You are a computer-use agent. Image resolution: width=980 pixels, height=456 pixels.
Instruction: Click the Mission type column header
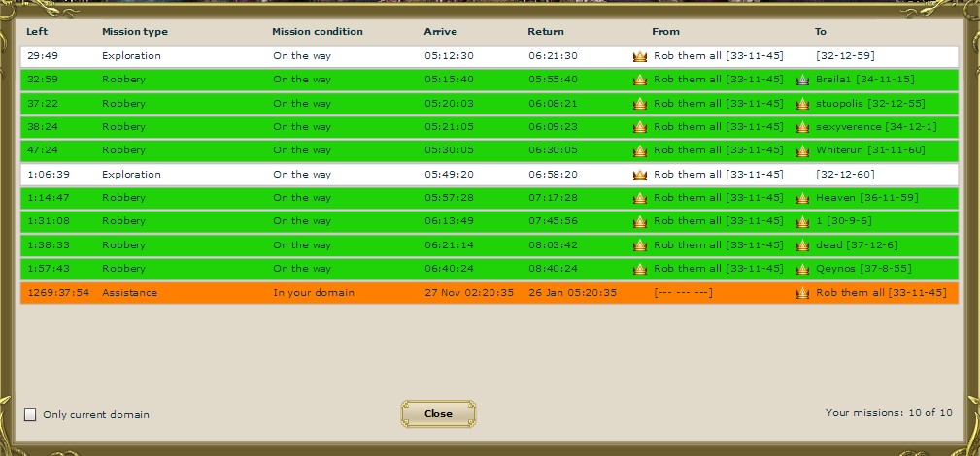pyautogui.click(x=135, y=32)
